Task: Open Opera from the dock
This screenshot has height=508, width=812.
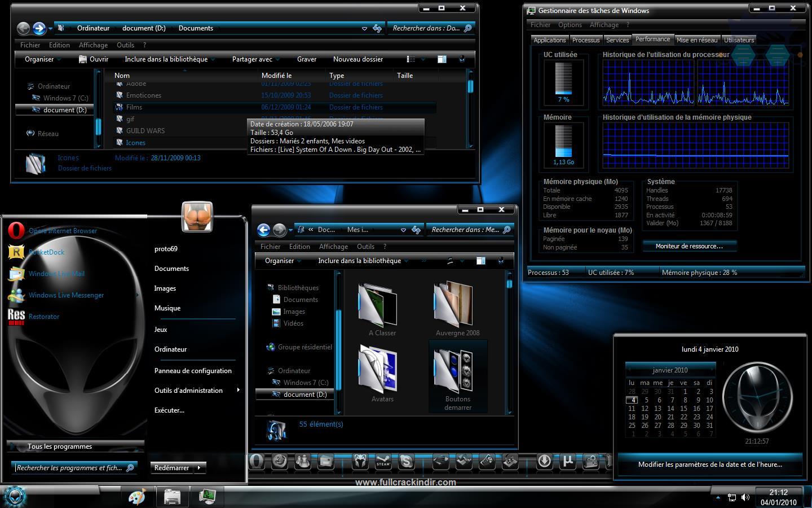Action: coord(257,461)
